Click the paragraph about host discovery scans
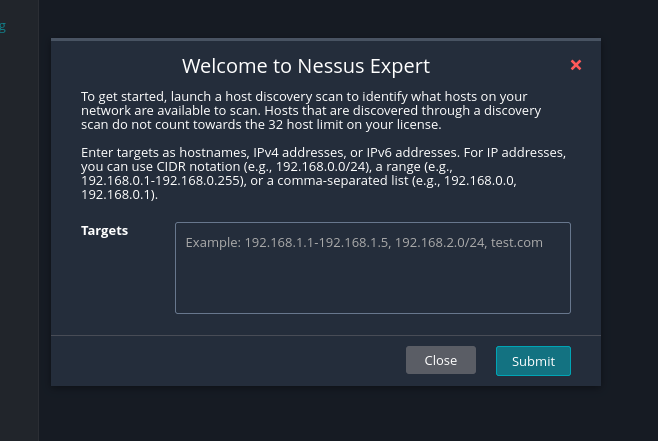This screenshot has height=441, width=658. (x=311, y=110)
